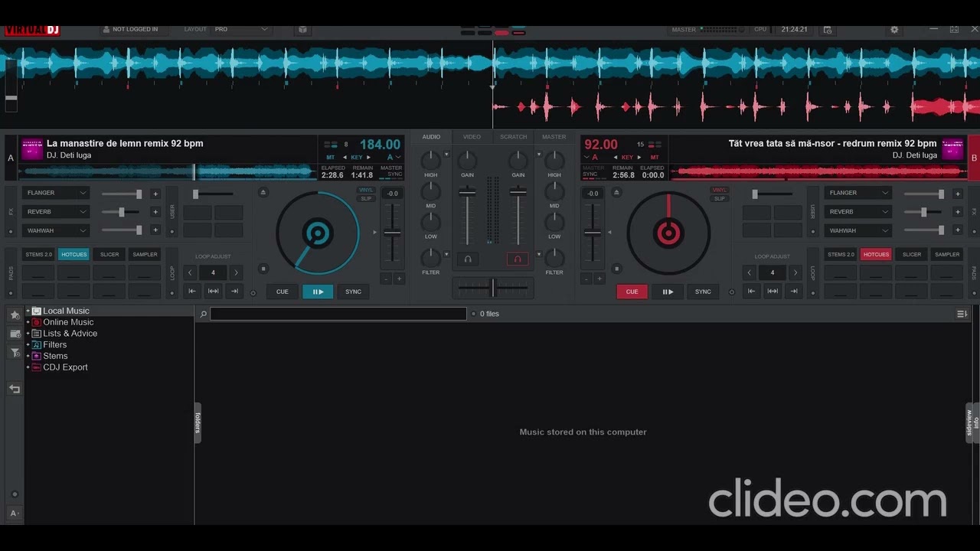Play/pause the right deck B
The height and width of the screenshot is (551, 980).
coord(668,292)
